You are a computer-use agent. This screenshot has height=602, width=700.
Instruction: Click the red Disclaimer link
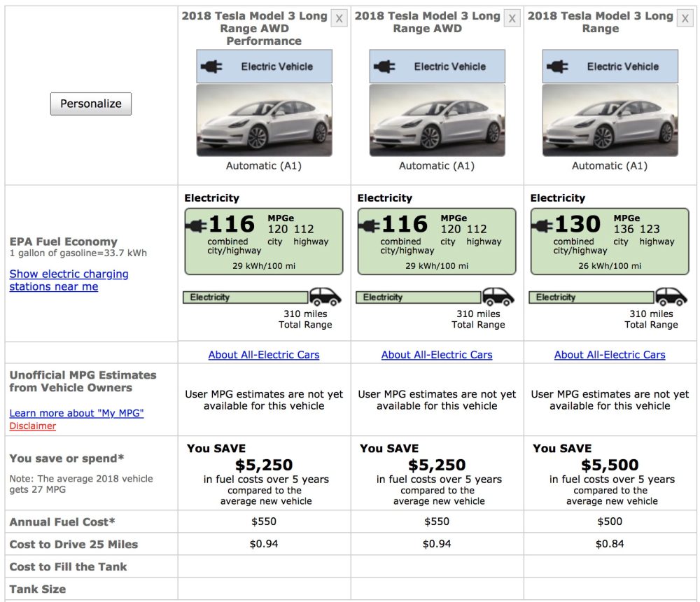click(x=32, y=426)
